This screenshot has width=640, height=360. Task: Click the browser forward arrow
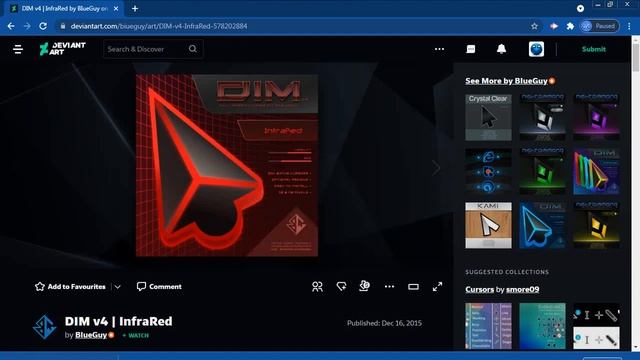pyautogui.click(x=27, y=26)
